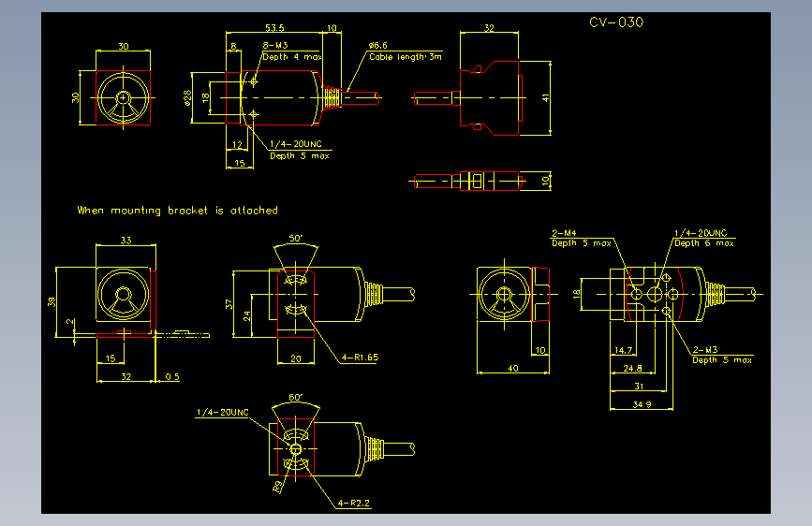812x526 pixels.
Task: Click the 53.5 length dimension
Action: pyautogui.click(x=275, y=27)
